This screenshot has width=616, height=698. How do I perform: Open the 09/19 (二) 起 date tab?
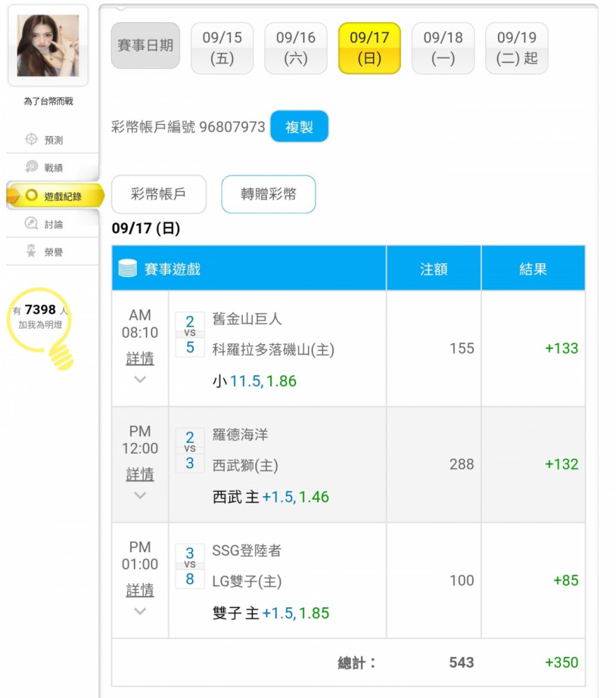[x=517, y=48]
